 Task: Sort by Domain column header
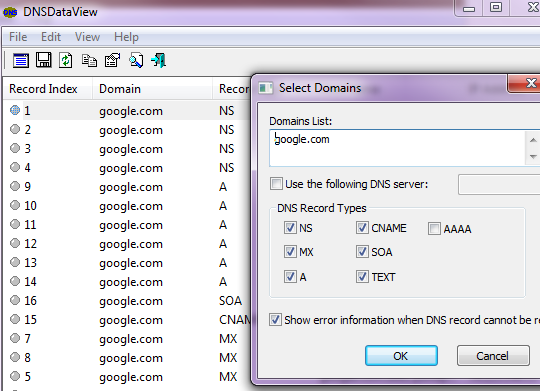(152, 89)
